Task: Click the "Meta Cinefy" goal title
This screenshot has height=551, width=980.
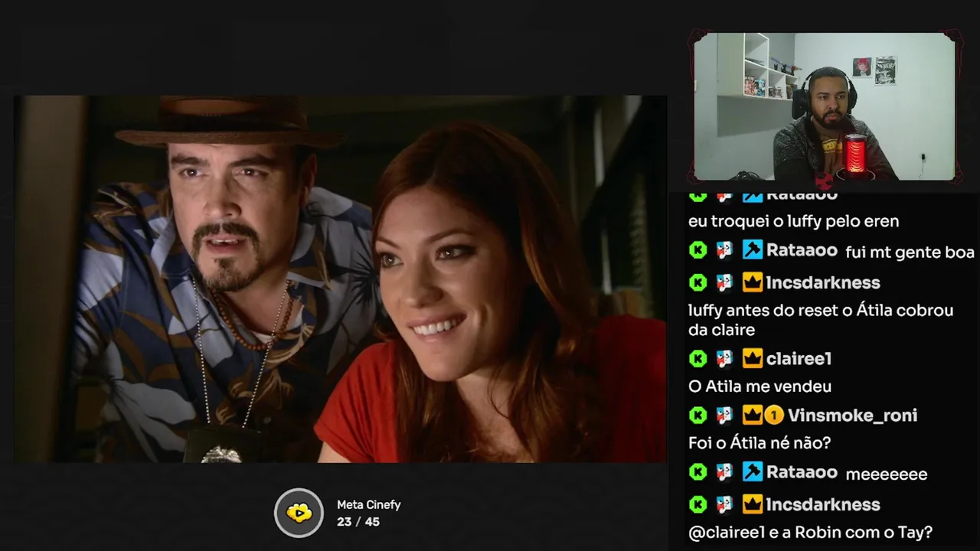Action: coord(368,505)
